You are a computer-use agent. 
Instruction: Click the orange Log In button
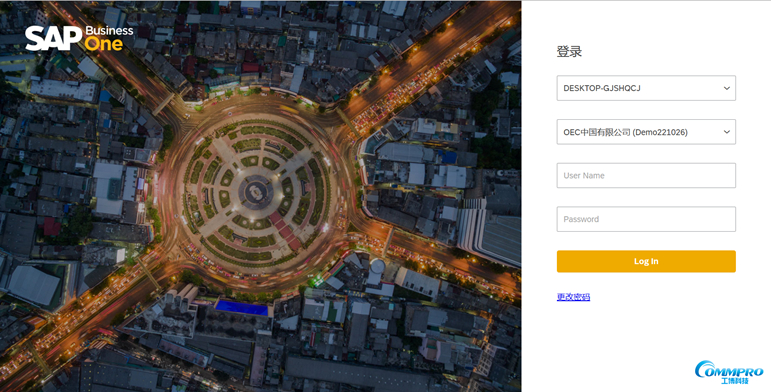coord(646,261)
